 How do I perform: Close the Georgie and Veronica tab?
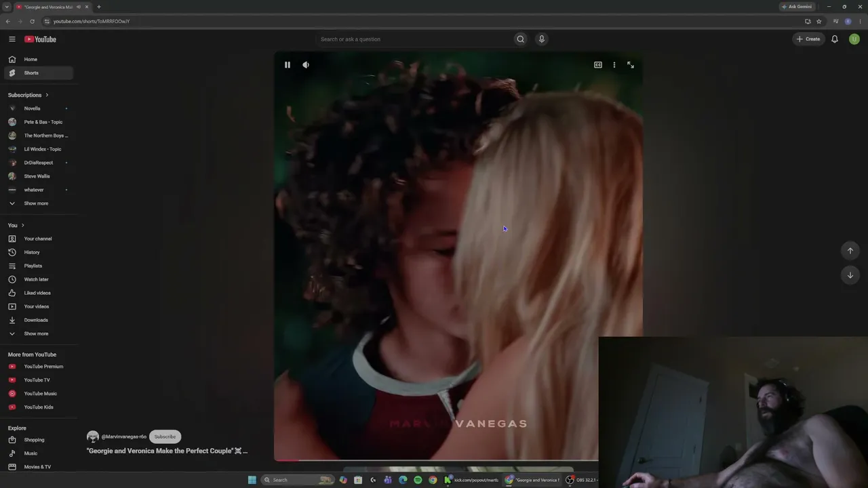click(87, 7)
